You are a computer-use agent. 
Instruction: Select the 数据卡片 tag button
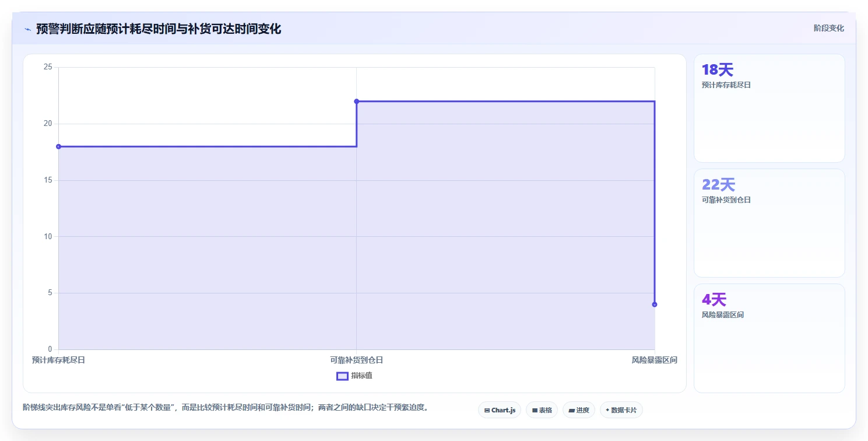coord(621,410)
